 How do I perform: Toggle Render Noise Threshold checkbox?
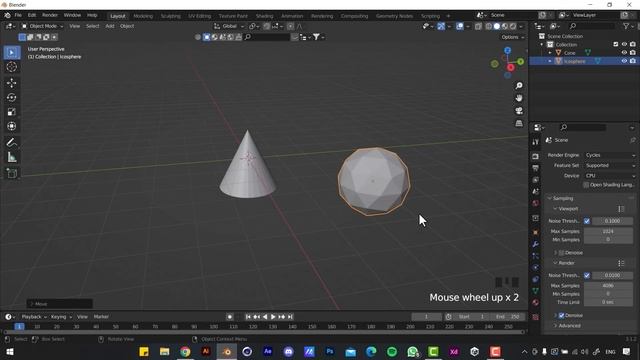tap(587, 276)
